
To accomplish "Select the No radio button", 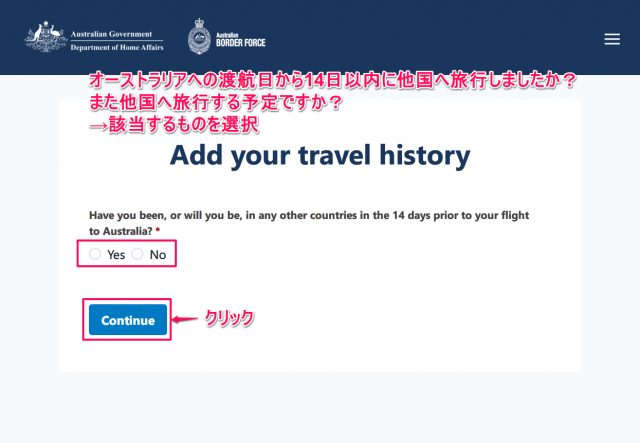I will pos(137,254).
